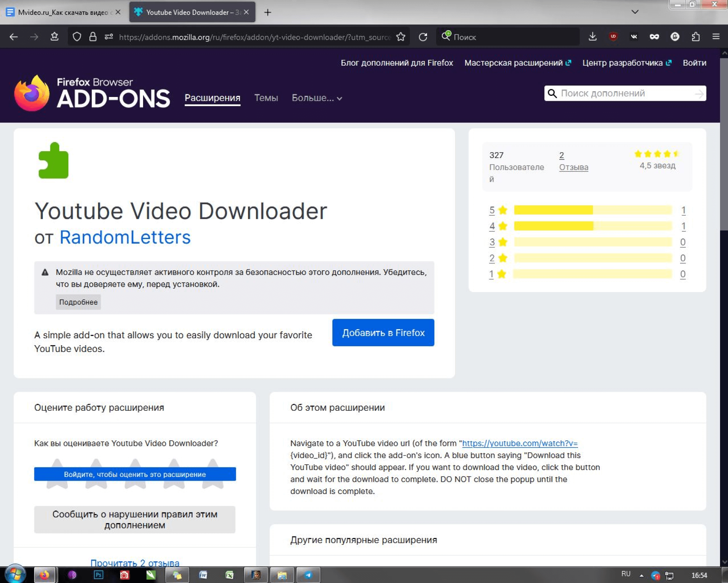Open Photoshop from the taskbar
The image size is (728, 583).
(x=98, y=575)
